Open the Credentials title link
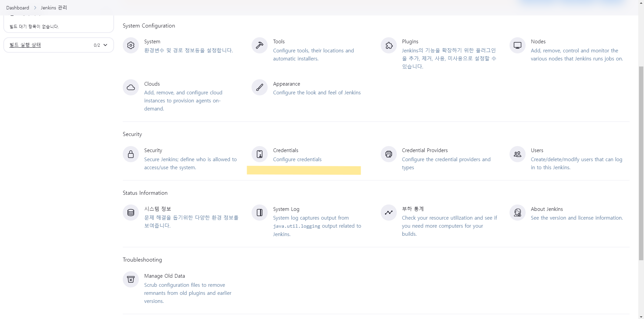 (285, 150)
